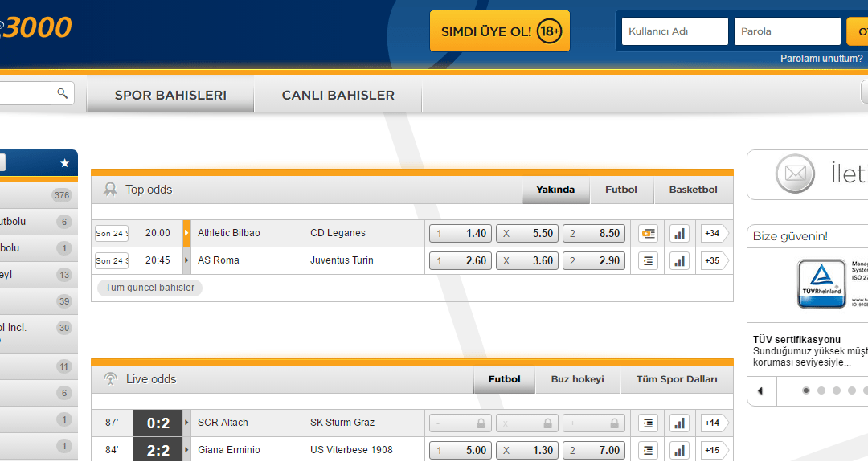Switch to Tüm Spor Dalları tab
Image resolution: width=868 pixels, height=462 pixels.
[677, 379]
